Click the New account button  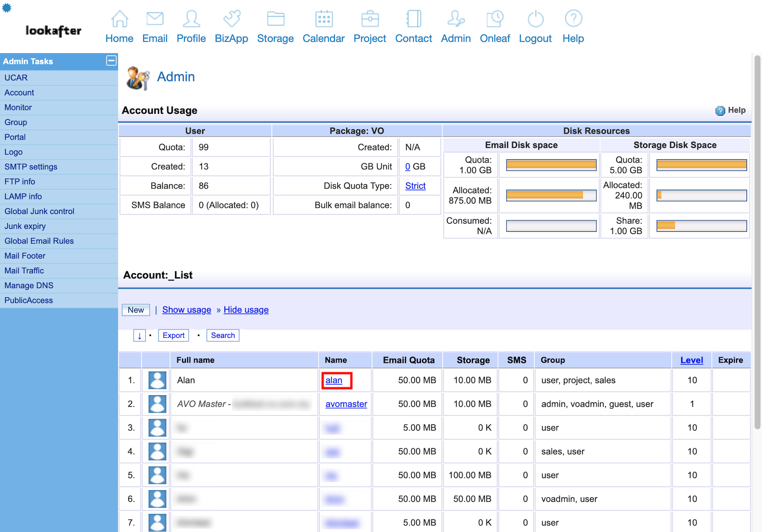tap(136, 310)
